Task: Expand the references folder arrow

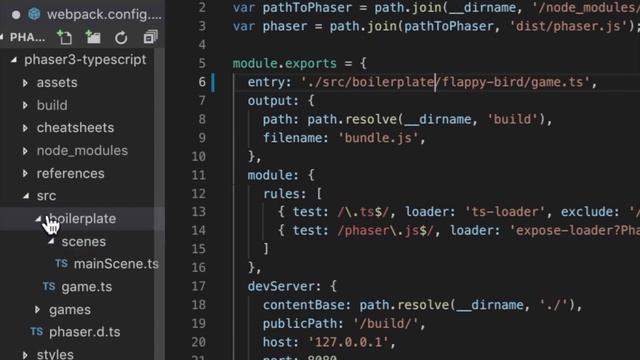Action: click(x=25, y=173)
